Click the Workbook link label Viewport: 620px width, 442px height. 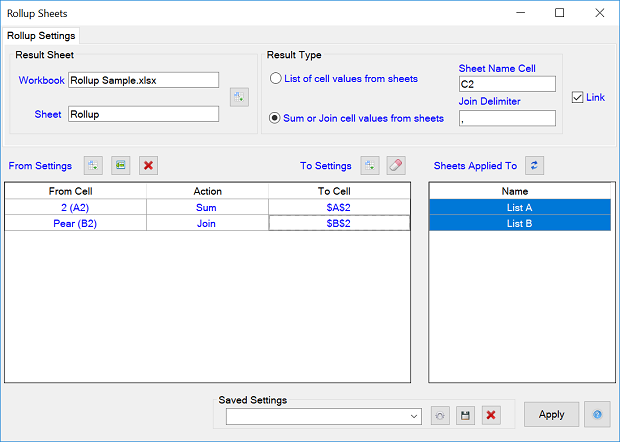coord(41,80)
